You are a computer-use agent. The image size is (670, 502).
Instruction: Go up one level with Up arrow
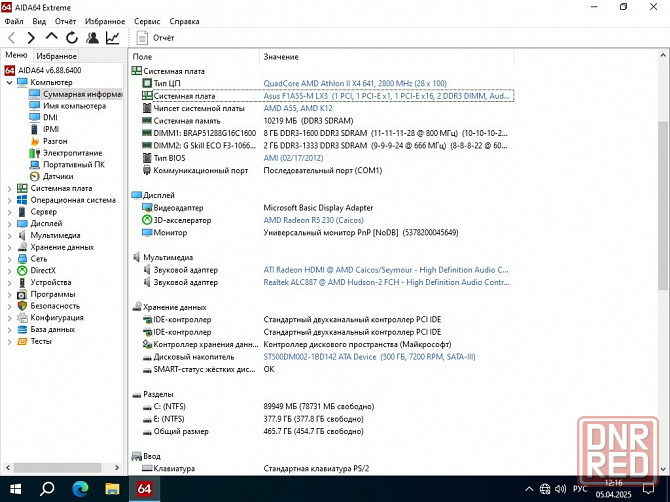(52, 37)
